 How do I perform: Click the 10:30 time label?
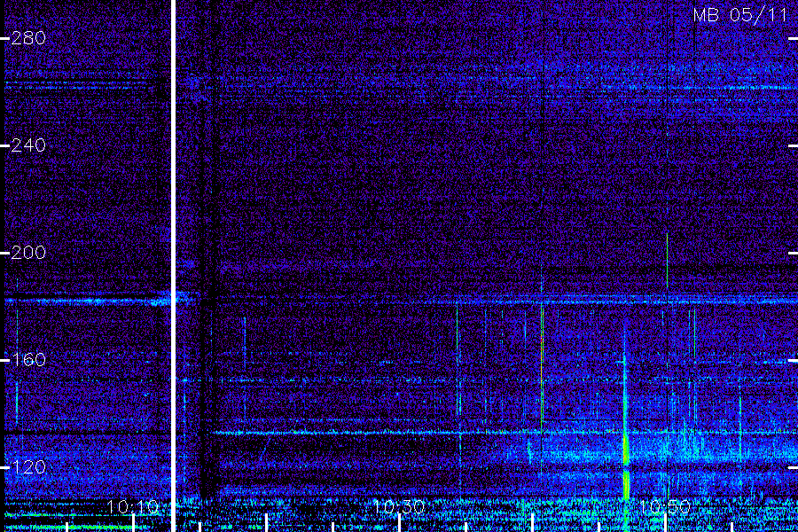[399, 507]
